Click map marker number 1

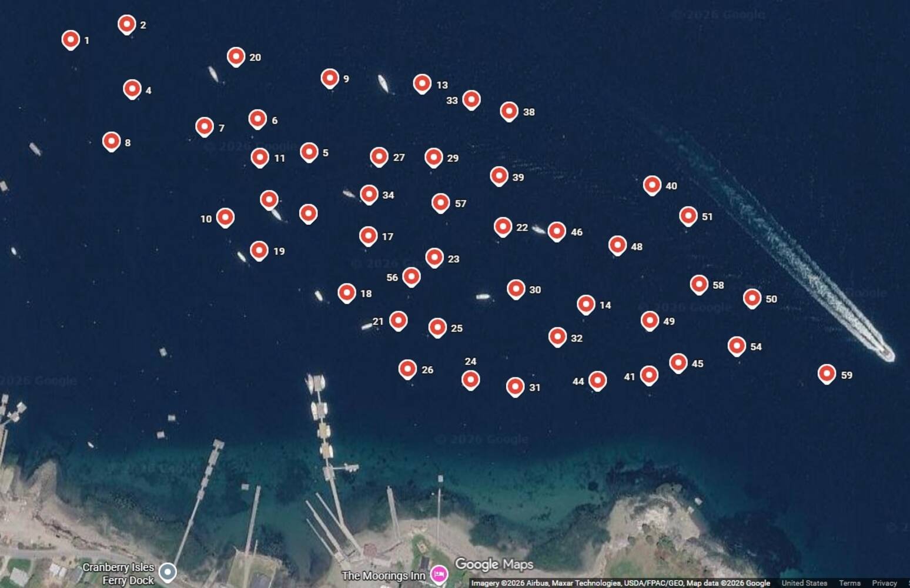71,40
